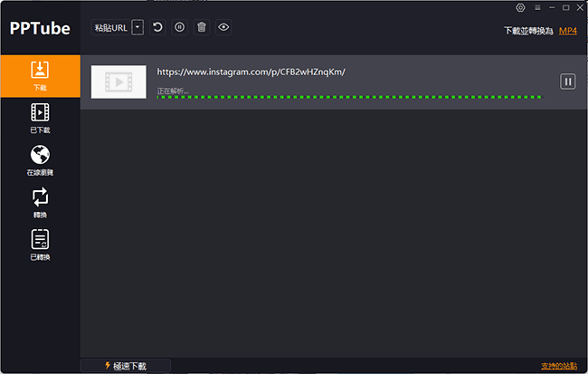The width and height of the screenshot is (588, 374).
Task: Open the settings gear icon
Action: click(x=520, y=7)
